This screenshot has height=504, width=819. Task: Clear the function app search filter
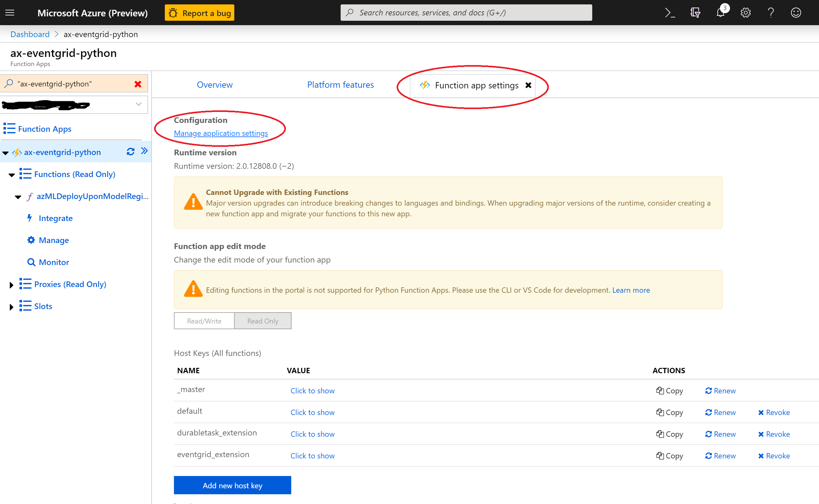tap(138, 84)
